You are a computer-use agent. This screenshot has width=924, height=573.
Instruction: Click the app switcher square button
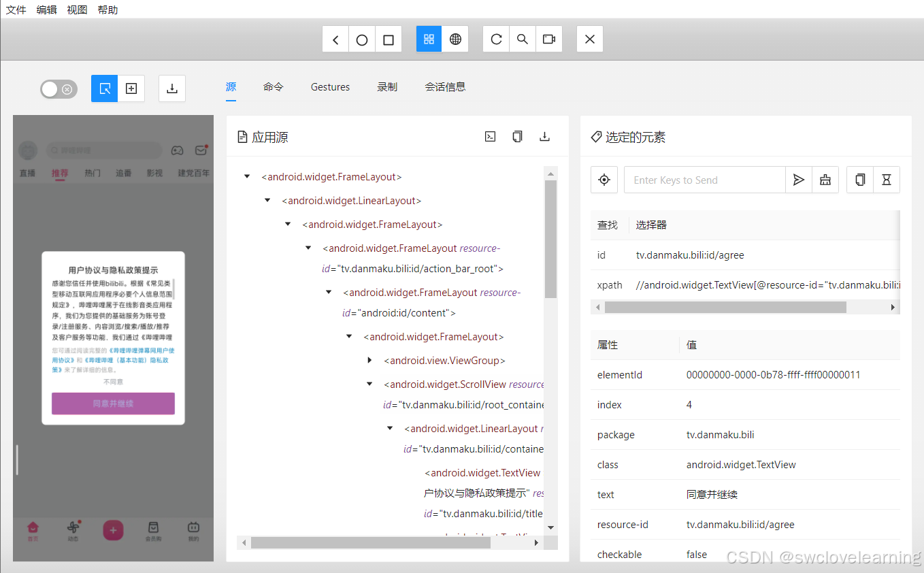389,39
